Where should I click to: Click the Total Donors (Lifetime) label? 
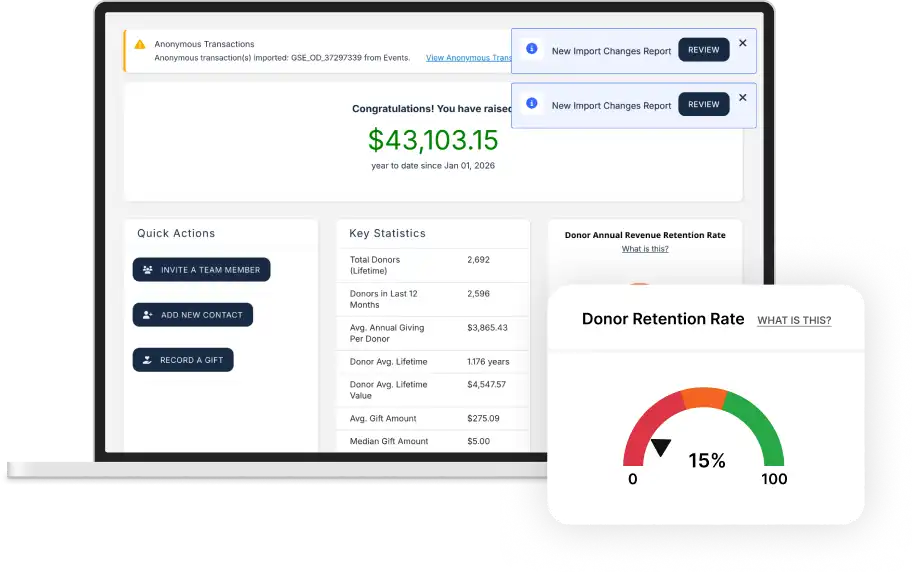[374, 265]
